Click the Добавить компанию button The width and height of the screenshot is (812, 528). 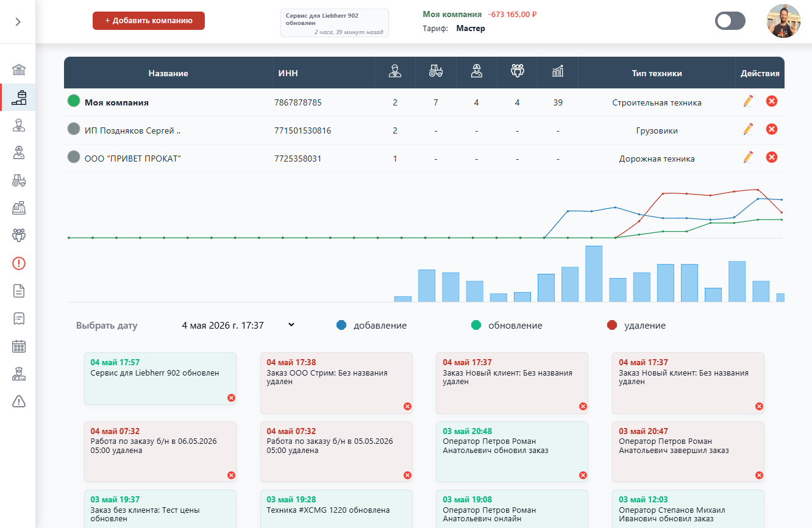click(x=149, y=21)
